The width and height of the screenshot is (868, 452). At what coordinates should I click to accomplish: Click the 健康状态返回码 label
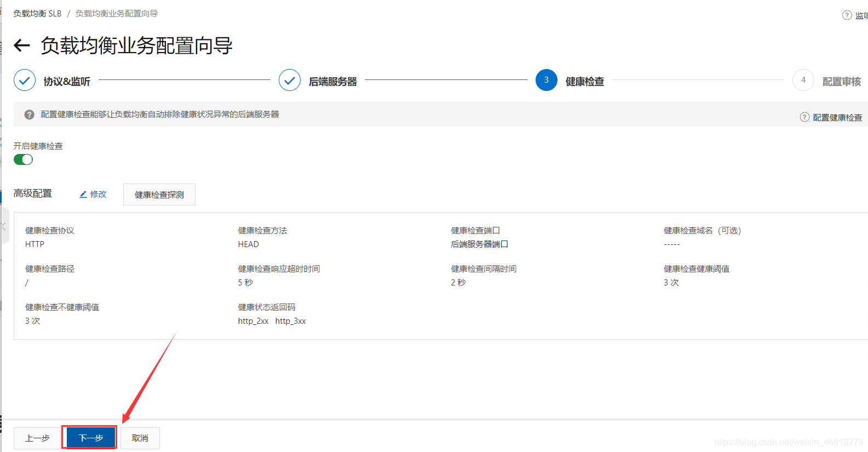point(267,307)
